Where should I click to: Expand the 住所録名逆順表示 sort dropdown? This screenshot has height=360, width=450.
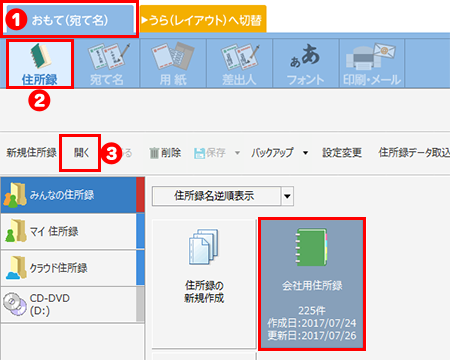287,196
